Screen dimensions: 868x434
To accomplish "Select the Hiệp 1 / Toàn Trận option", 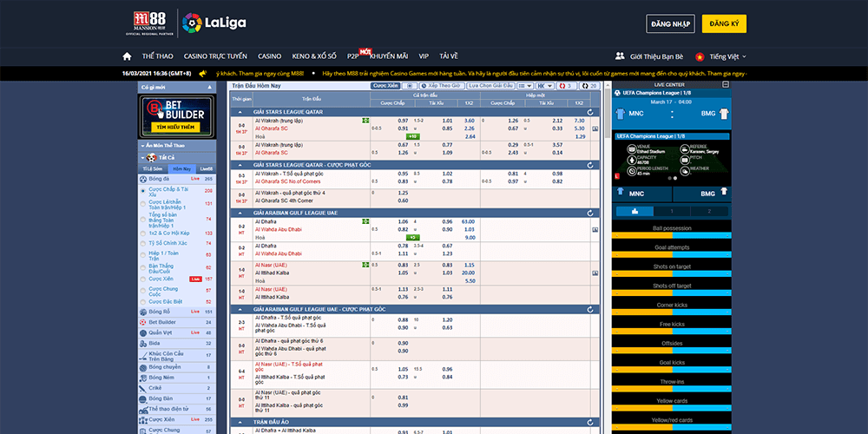I will click(143, 254).
